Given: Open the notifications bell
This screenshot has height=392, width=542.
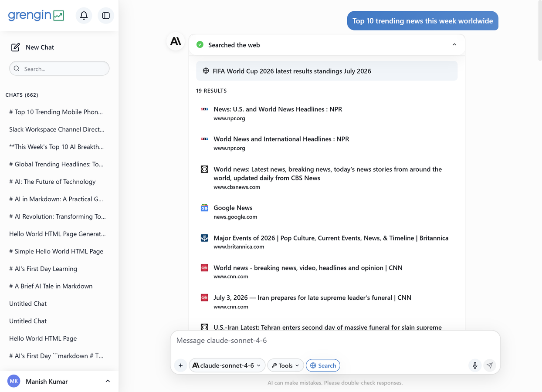Looking at the screenshot, I should pyautogui.click(x=84, y=16).
